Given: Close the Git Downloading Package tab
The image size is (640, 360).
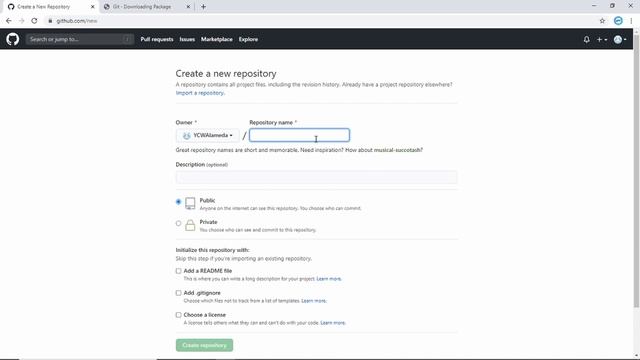Looking at the screenshot, I should (188, 7).
